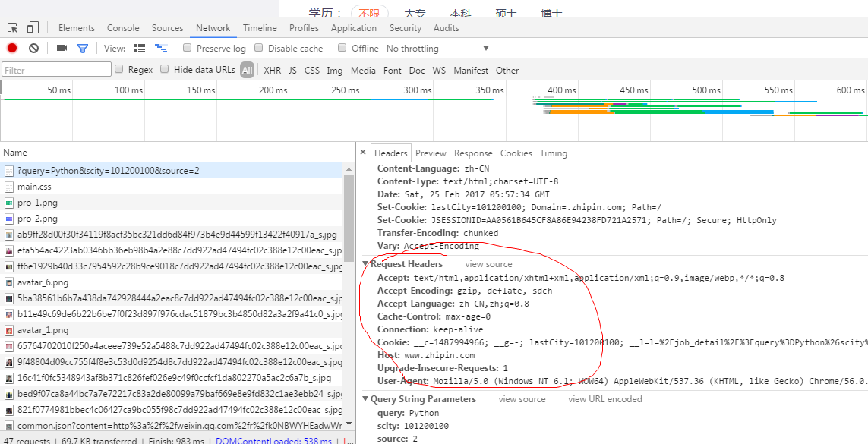Image resolution: width=868 pixels, height=444 pixels.
Task: Open the No throttling dropdown
Action: point(438,49)
